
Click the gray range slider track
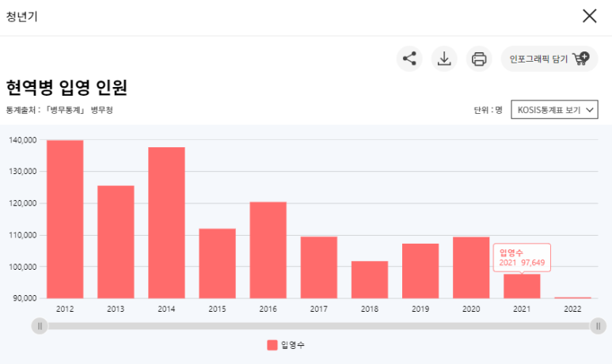(318, 326)
